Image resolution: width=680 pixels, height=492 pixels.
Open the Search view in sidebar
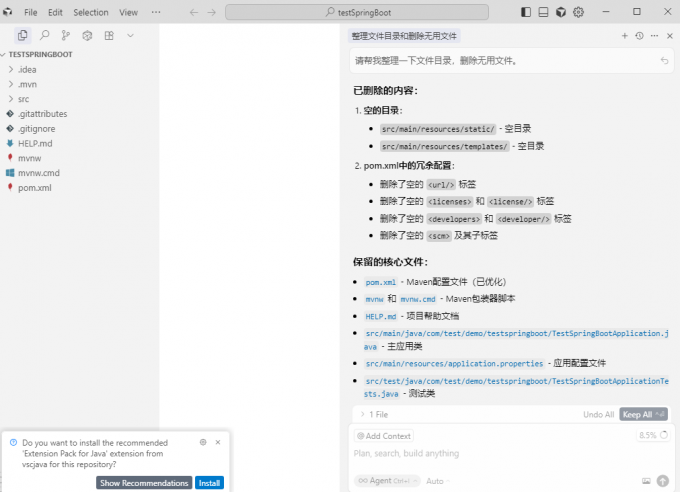[44, 35]
